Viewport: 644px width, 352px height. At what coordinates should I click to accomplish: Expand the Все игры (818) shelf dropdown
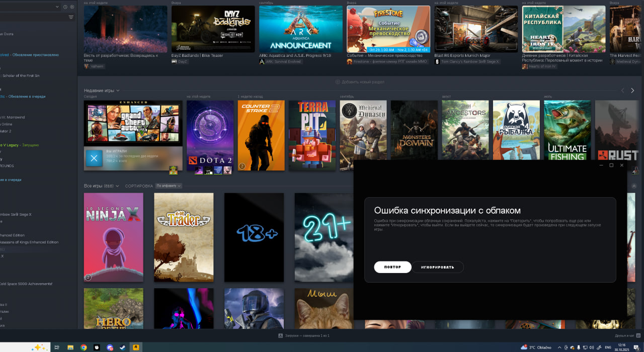coord(117,186)
